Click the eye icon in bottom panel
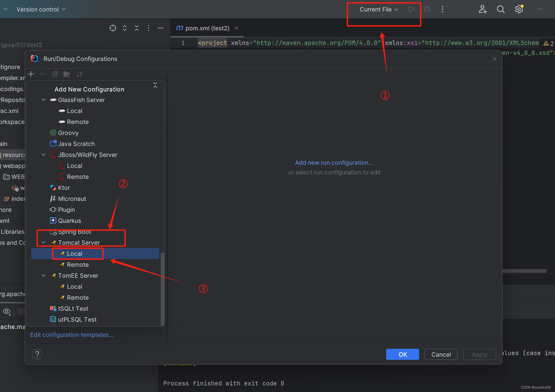Screen dimensions: 555x392 pos(7,311)
